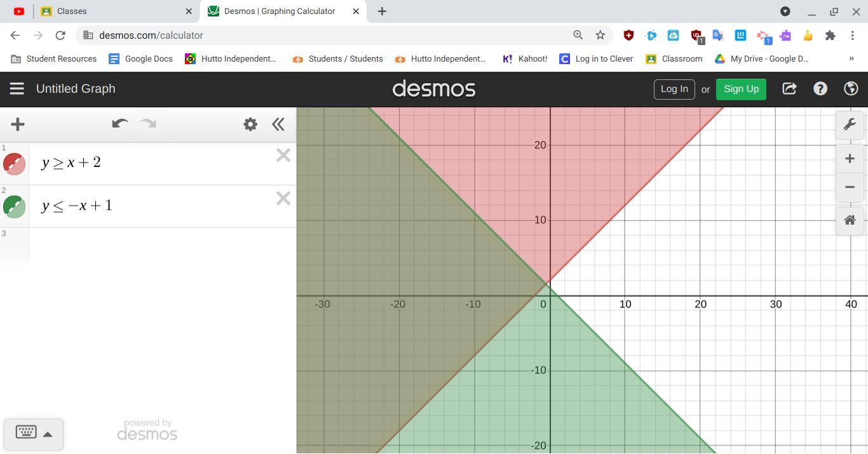The height and width of the screenshot is (454, 868).
Task: Open language globe menu
Action: click(851, 89)
